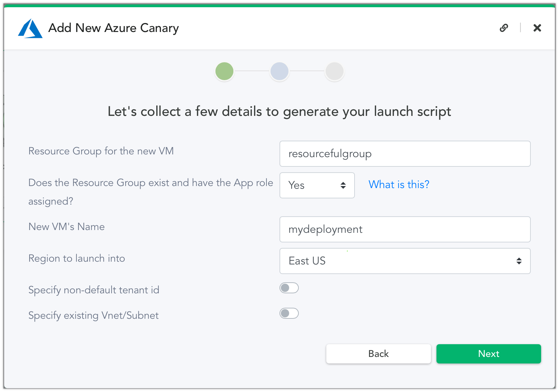Open the What is this link
559x392 pixels.
coord(398,185)
